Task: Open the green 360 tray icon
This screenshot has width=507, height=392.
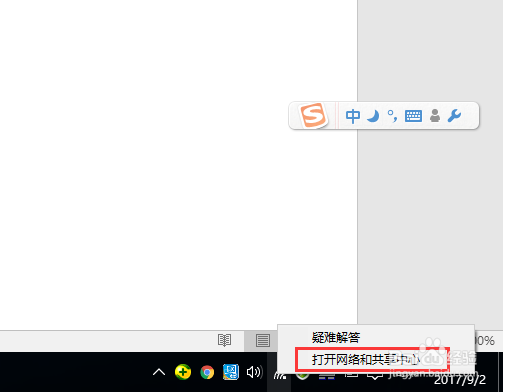Action: (x=183, y=372)
